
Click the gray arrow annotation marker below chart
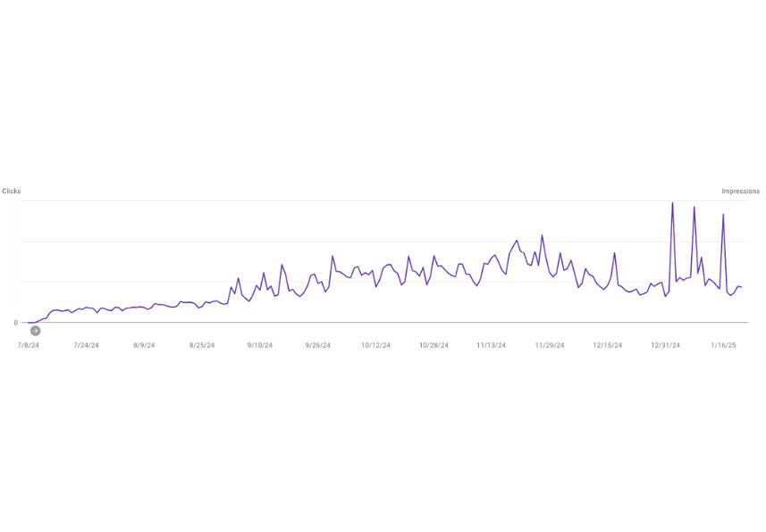tap(35, 331)
